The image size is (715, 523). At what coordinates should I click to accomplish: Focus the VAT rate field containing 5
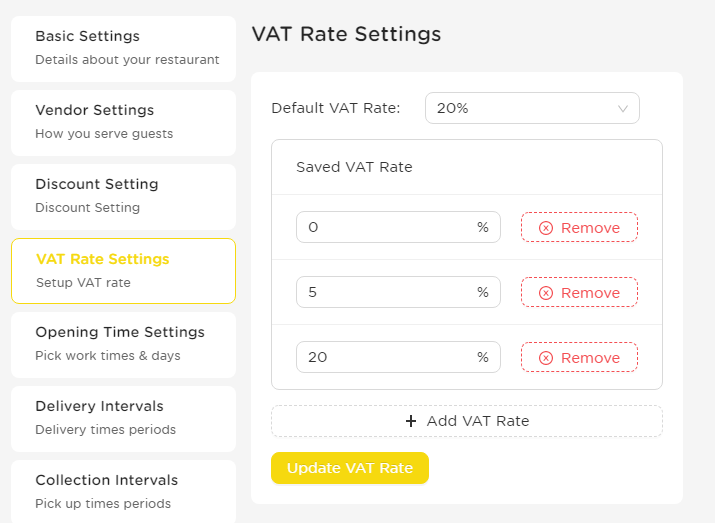coord(398,292)
